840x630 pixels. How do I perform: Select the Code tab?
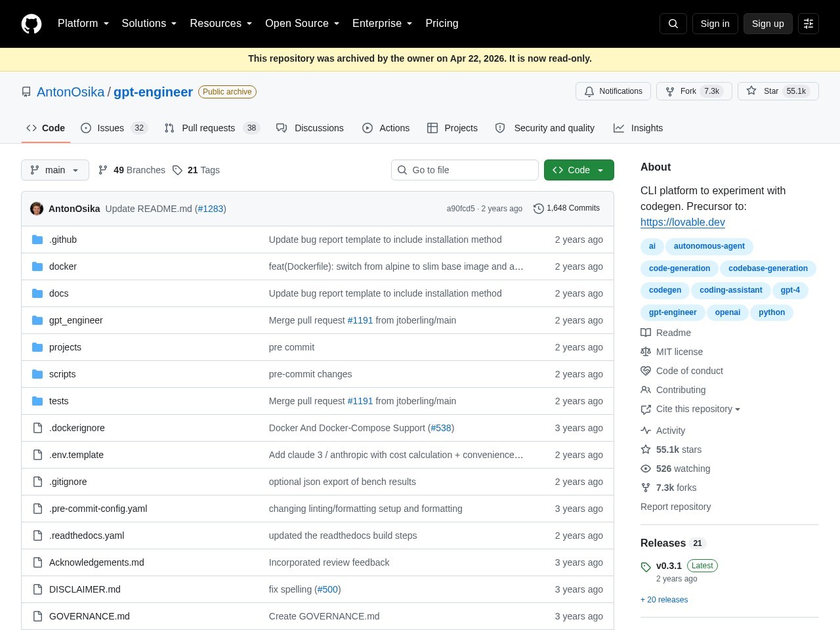(x=45, y=128)
